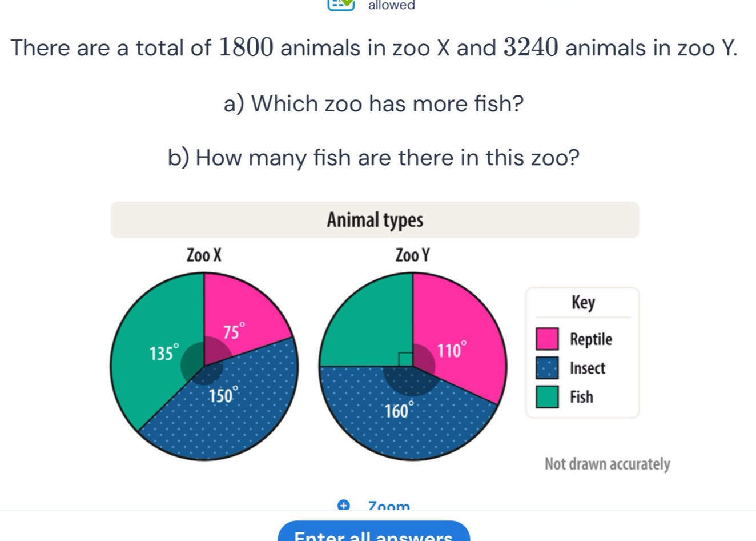Image resolution: width=756 pixels, height=541 pixels.
Task: Click the Insect label in the key
Action: coord(588,368)
